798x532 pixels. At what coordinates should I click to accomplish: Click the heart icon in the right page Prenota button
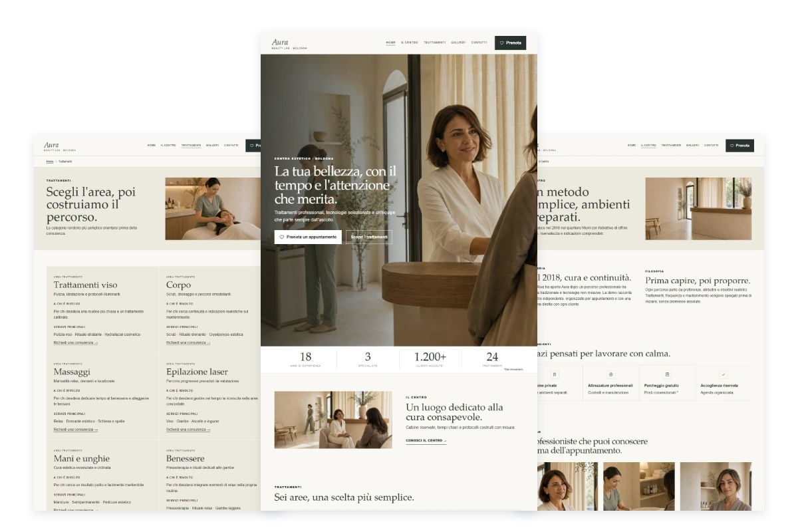[732, 146]
